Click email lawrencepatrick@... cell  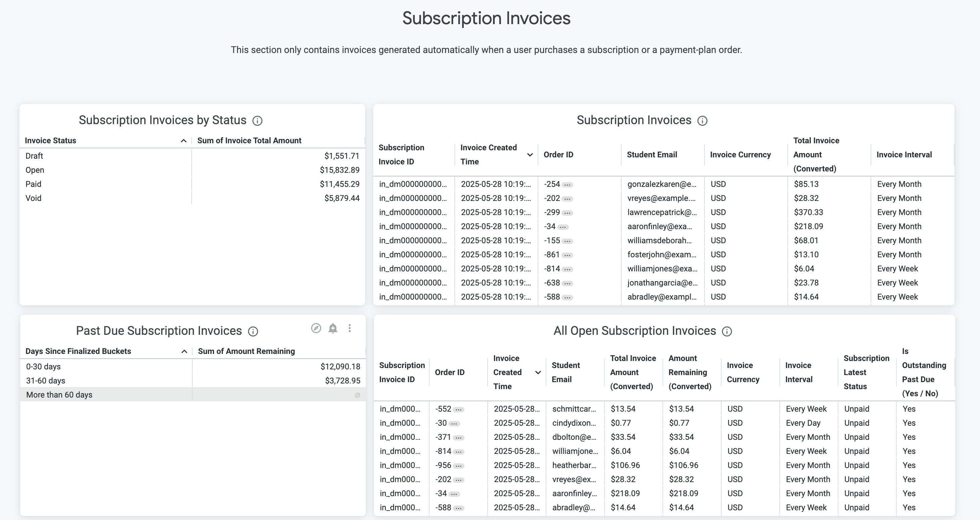coord(662,212)
